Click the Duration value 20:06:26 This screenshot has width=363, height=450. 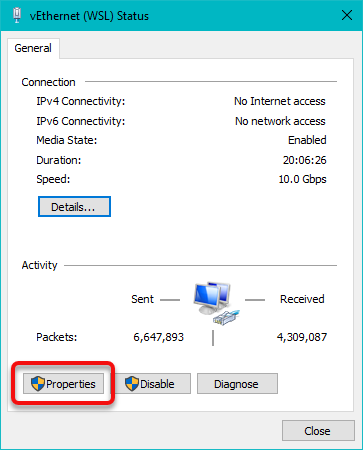[x=305, y=160]
